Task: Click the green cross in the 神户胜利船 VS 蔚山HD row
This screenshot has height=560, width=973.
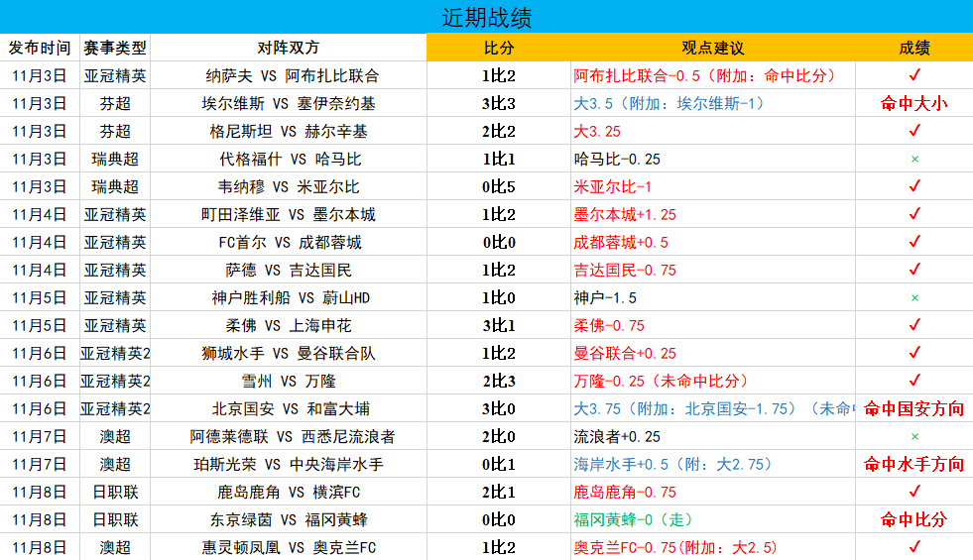Action: pyautogui.click(x=914, y=297)
